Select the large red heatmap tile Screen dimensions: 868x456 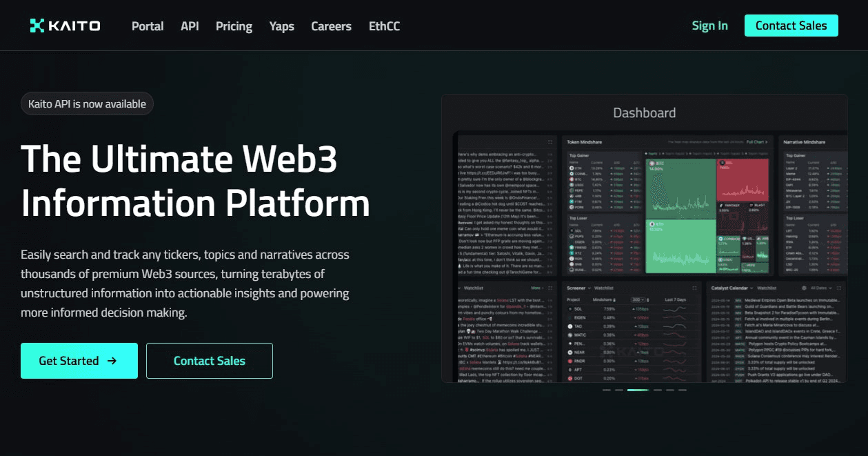click(x=743, y=180)
